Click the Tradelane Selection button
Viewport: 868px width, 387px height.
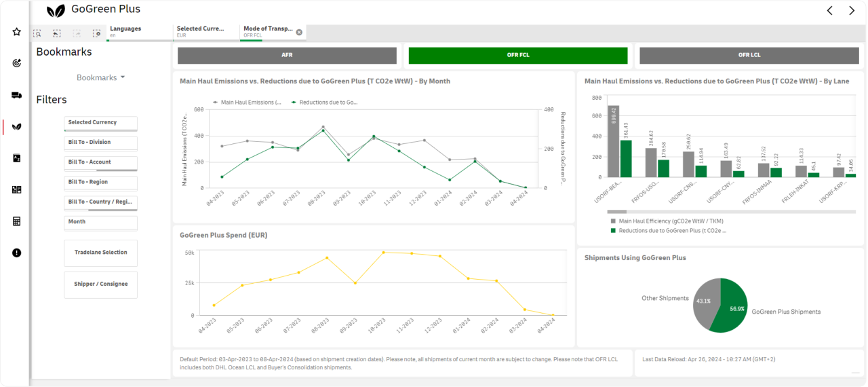point(100,253)
